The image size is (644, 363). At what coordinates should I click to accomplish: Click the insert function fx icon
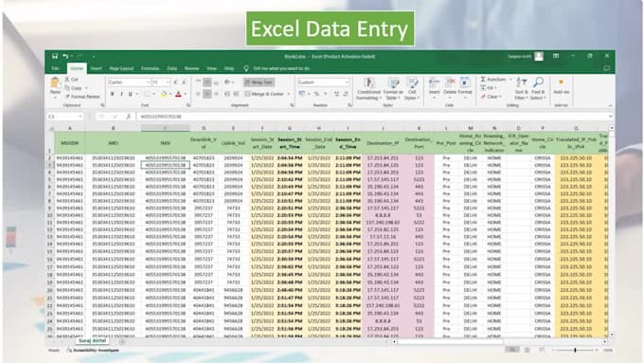click(128, 117)
